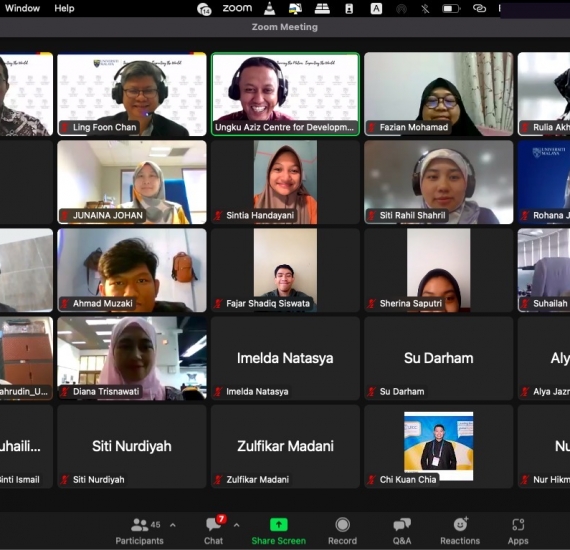570x550 pixels.
Task: Select Siti Nurdiyah participant tile
Action: coord(132,446)
